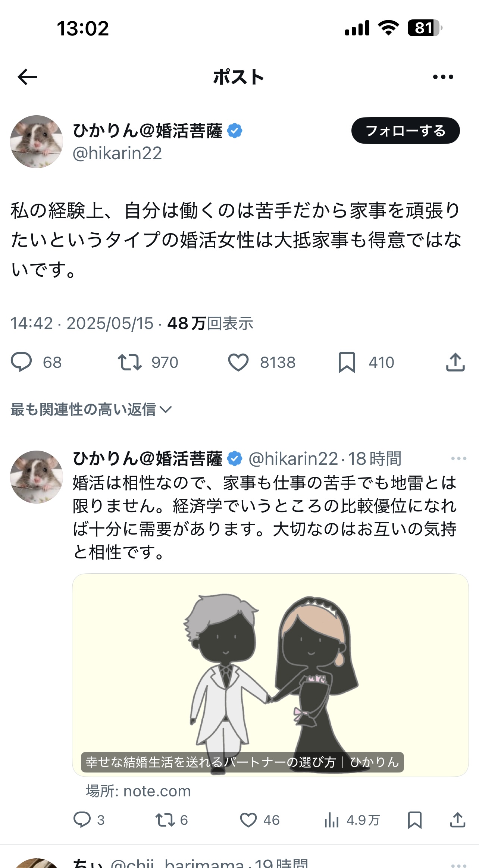Screen dimensions: 479x868
Task: Open @hikarin22 profile avatar at top
Action: (x=37, y=142)
